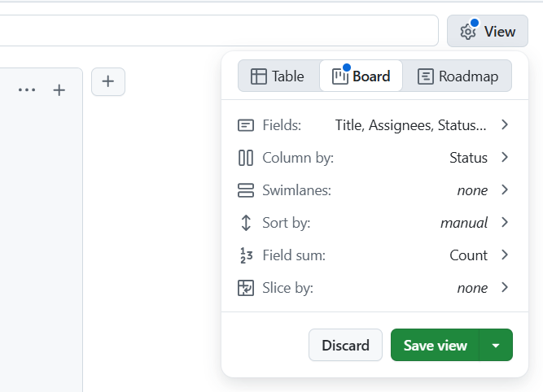The image size is (543, 392).
Task: Click the Swimlanes rows icon
Action: (x=246, y=190)
